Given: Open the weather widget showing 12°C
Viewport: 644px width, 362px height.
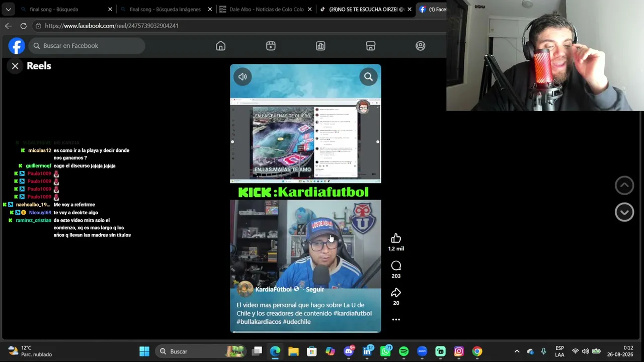Looking at the screenshot, I should click(x=30, y=351).
